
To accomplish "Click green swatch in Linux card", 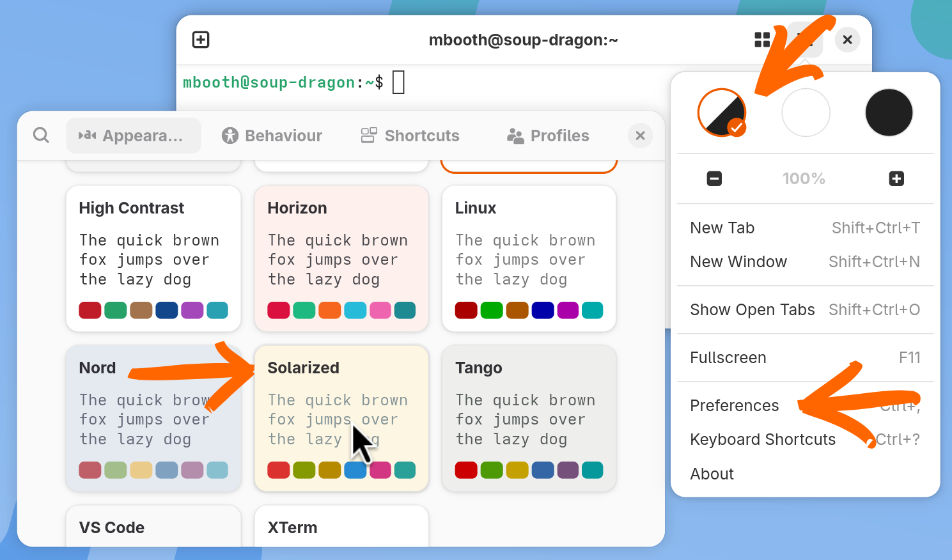I will [x=492, y=310].
